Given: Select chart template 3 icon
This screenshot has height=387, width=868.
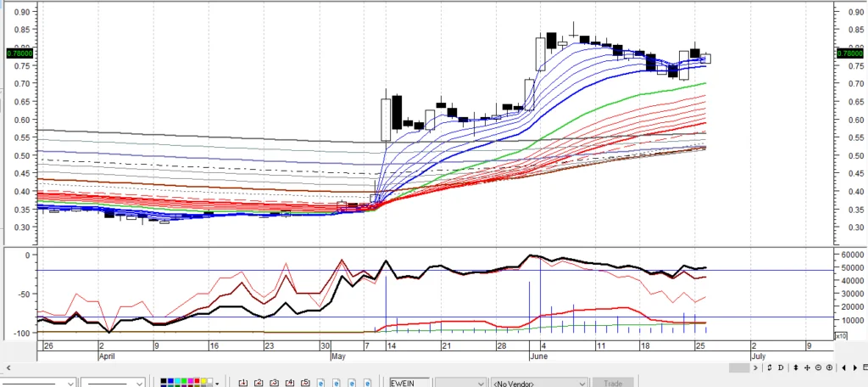Looking at the screenshot, I should (274, 383).
